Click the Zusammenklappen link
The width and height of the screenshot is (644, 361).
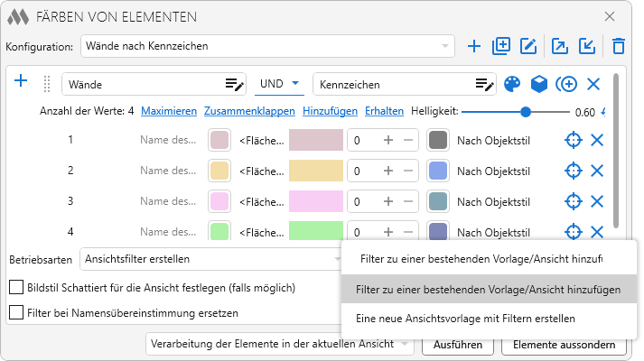tap(249, 111)
